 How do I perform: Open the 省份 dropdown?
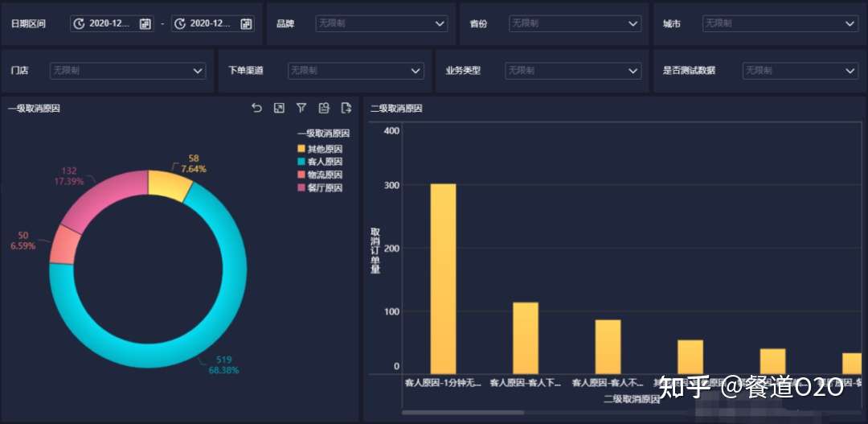pos(575,24)
